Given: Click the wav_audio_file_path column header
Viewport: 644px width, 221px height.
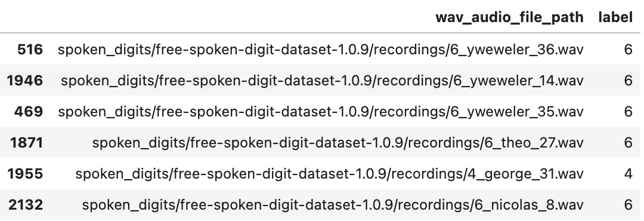Looking at the screenshot, I should coord(509,17).
